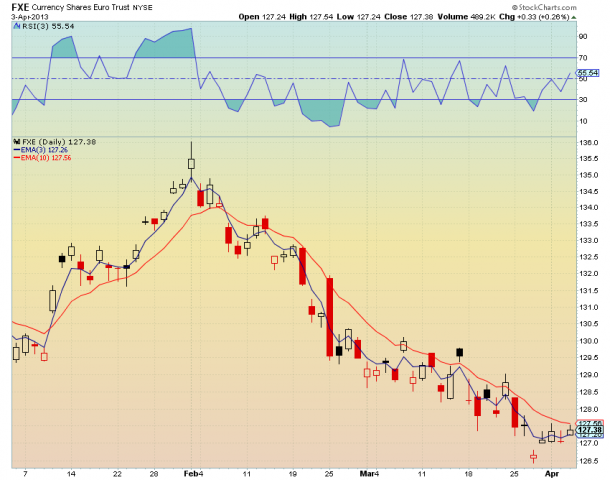The width and height of the screenshot is (610, 480).
Task: Click the RSI line icon beside RSI(3)
Action: (x=17, y=26)
